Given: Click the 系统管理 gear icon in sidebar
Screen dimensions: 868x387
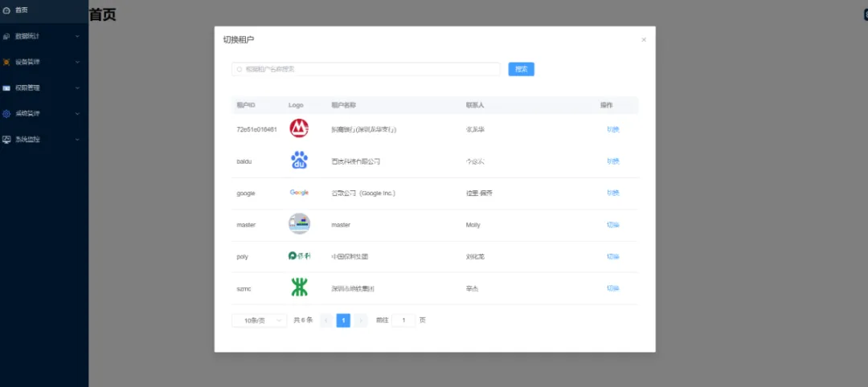Looking at the screenshot, I should (6, 114).
